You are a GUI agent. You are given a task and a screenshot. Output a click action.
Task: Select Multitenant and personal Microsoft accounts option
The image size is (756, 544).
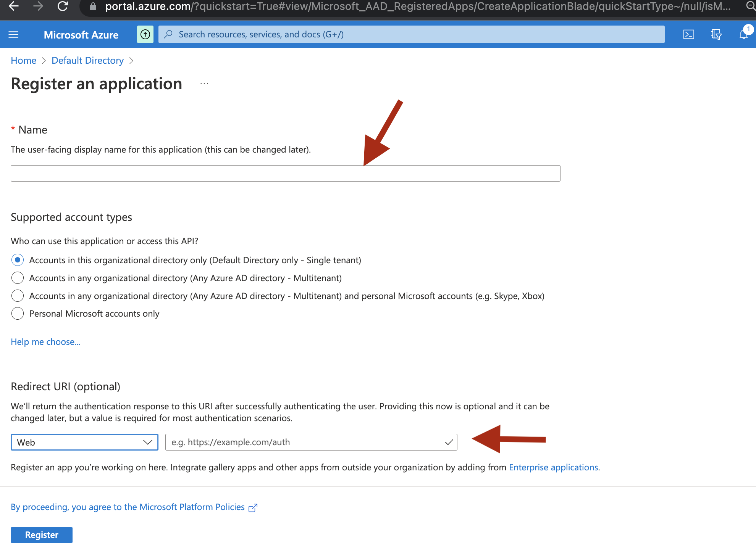click(18, 296)
